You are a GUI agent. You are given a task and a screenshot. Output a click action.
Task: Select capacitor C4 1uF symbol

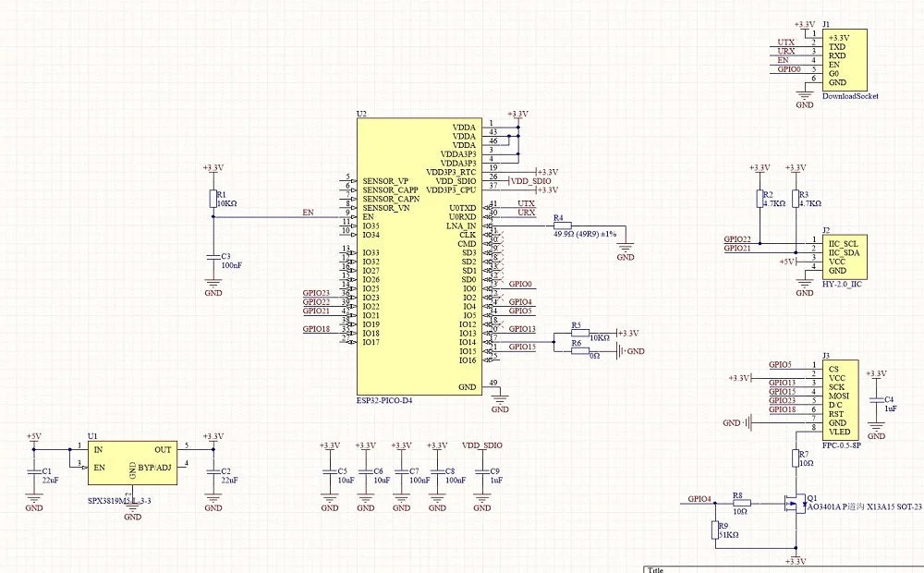pos(876,401)
